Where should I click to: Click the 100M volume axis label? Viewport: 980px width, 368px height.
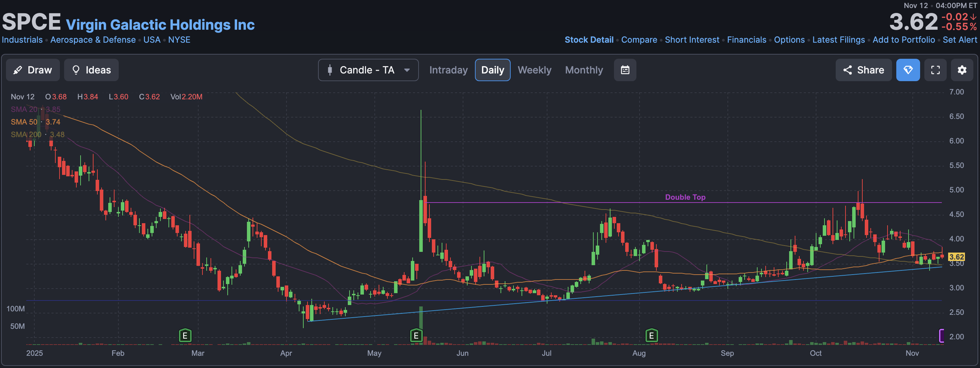[x=16, y=309]
